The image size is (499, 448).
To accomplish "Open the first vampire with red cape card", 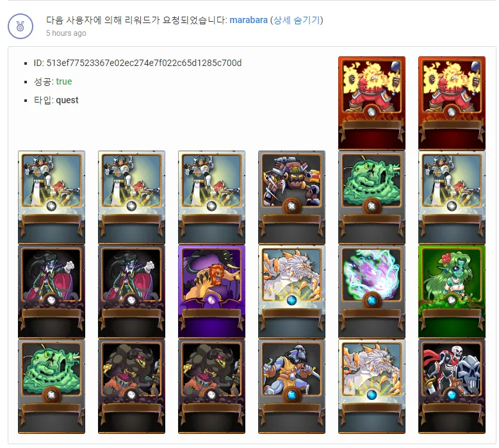I will [51, 292].
